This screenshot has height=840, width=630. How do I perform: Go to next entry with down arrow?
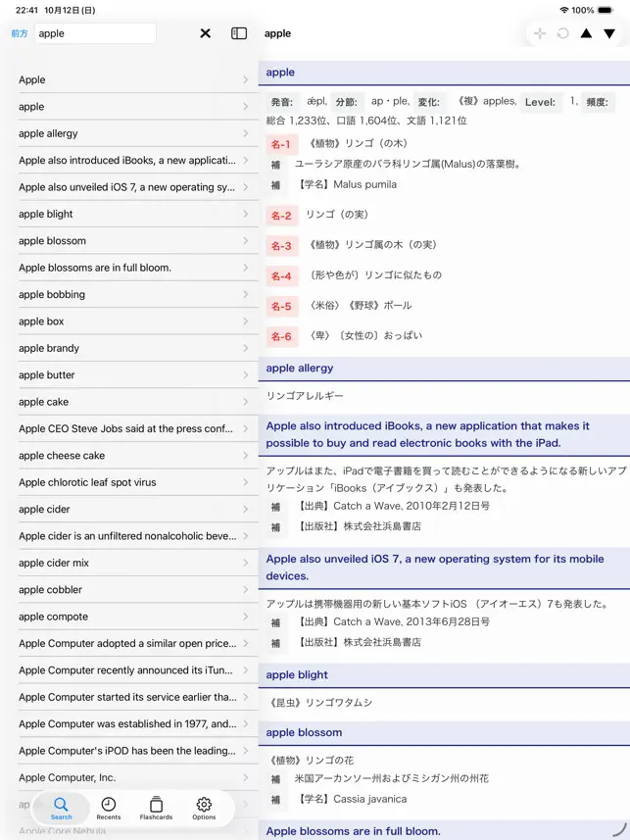[x=609, y=33]
